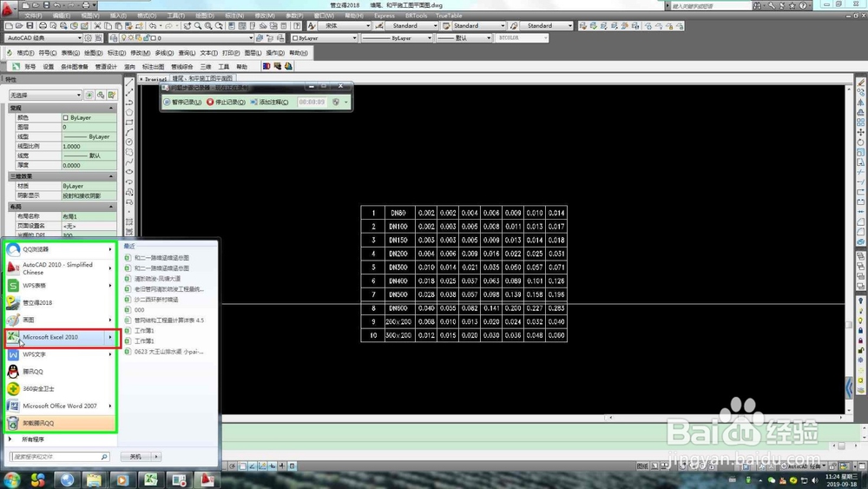Open the shutdown options arrow beside 关机
This screenshot has width=868, height=489.
156,456
